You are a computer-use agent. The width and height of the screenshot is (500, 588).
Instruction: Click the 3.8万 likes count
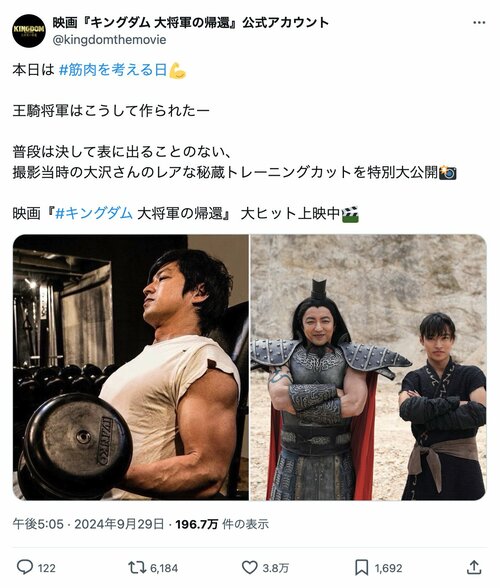coord(276,568)
